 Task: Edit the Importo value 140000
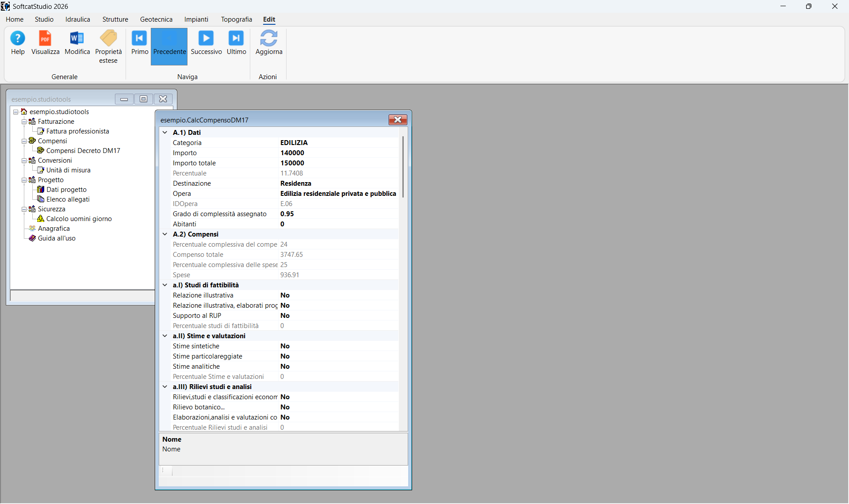338,153
